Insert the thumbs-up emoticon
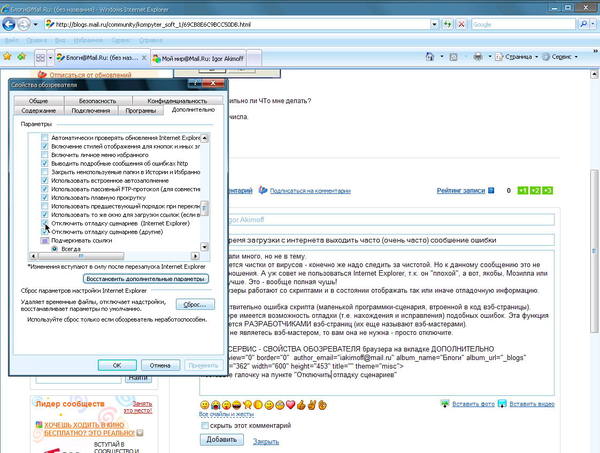 [301, 404]
